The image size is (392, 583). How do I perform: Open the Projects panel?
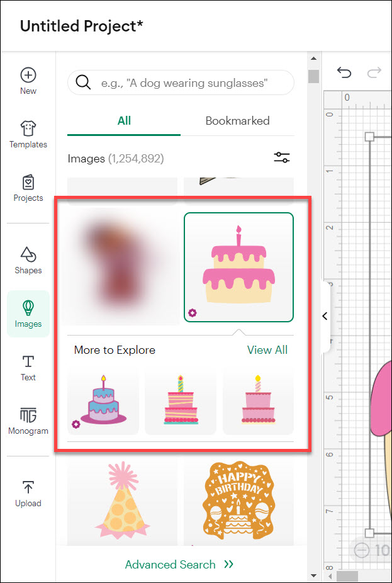(28, 188)
